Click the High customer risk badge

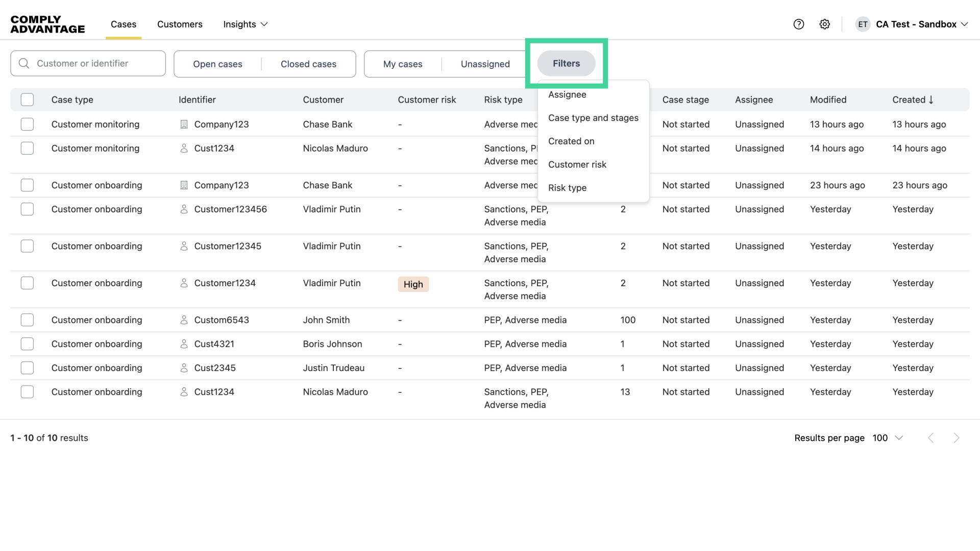click(x=413, y=284)
